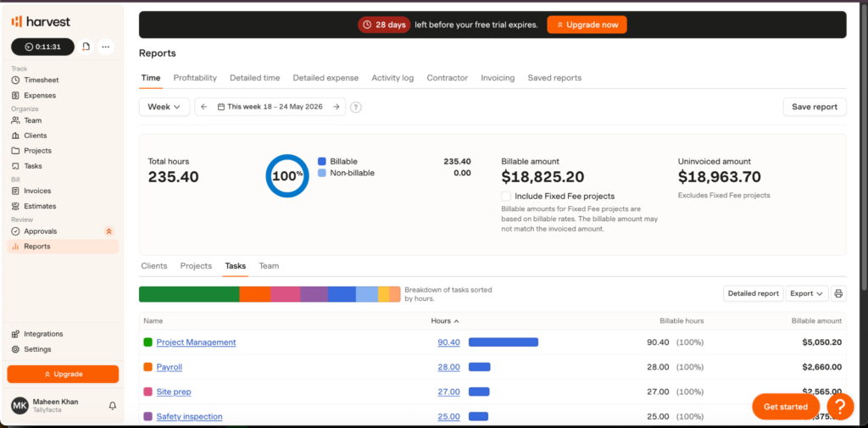868x428 pixels.
Task: Click the print icon button
Action: pyautogui.click(x=838, y=293)
